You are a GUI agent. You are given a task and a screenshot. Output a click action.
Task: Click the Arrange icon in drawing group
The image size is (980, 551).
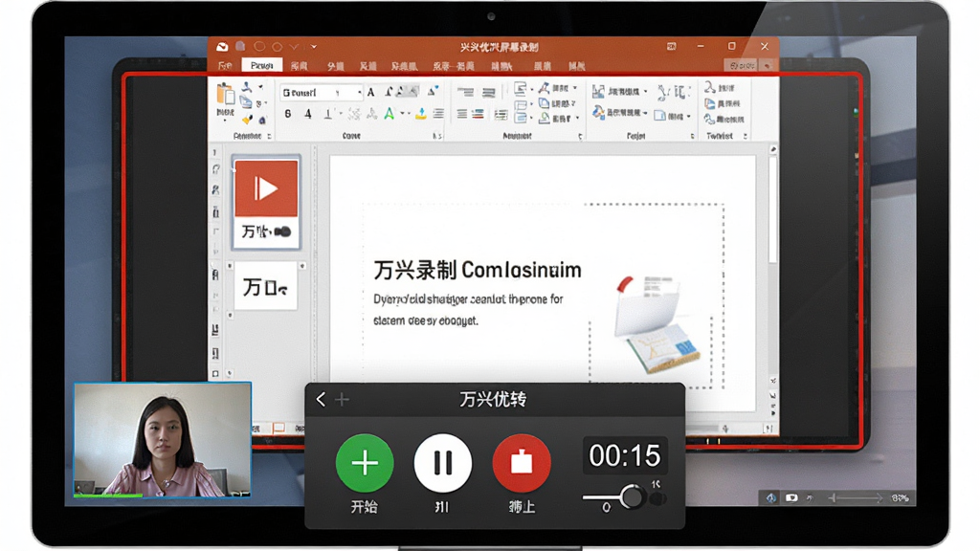coord(598,92)
